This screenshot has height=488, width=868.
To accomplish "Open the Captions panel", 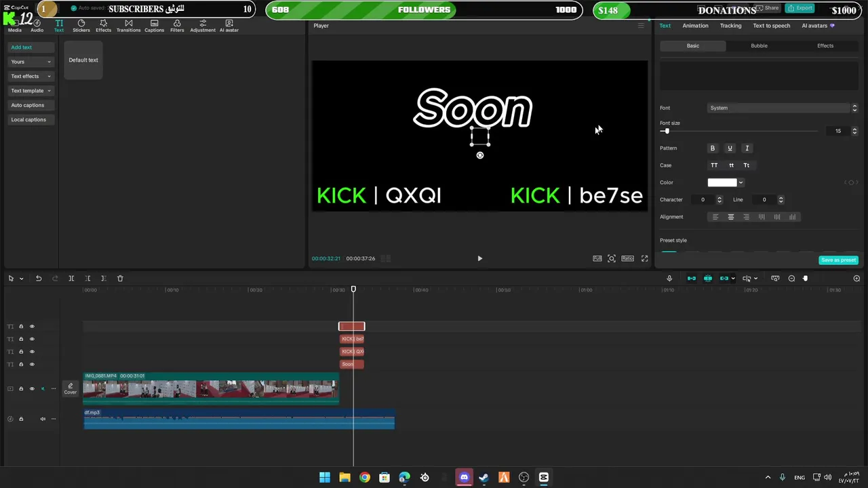I will [154, 26].
